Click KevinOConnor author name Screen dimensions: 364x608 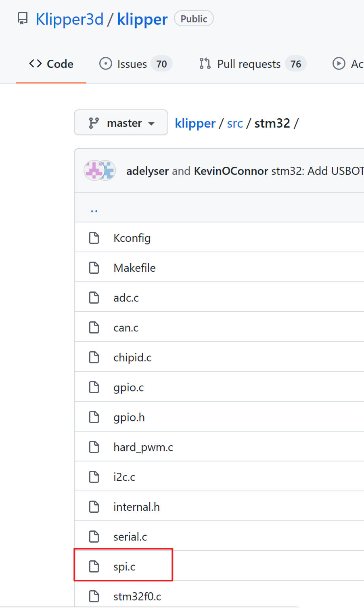click(x=231, y=171)
